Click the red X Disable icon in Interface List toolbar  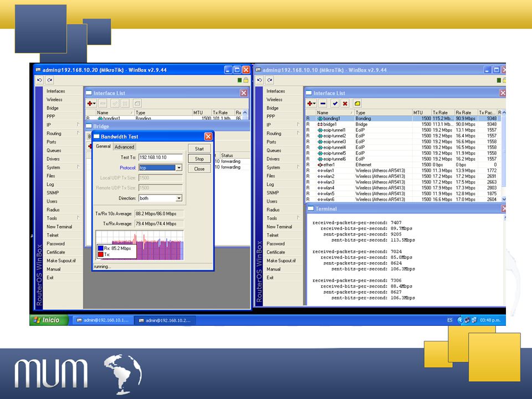click(345, 104)
